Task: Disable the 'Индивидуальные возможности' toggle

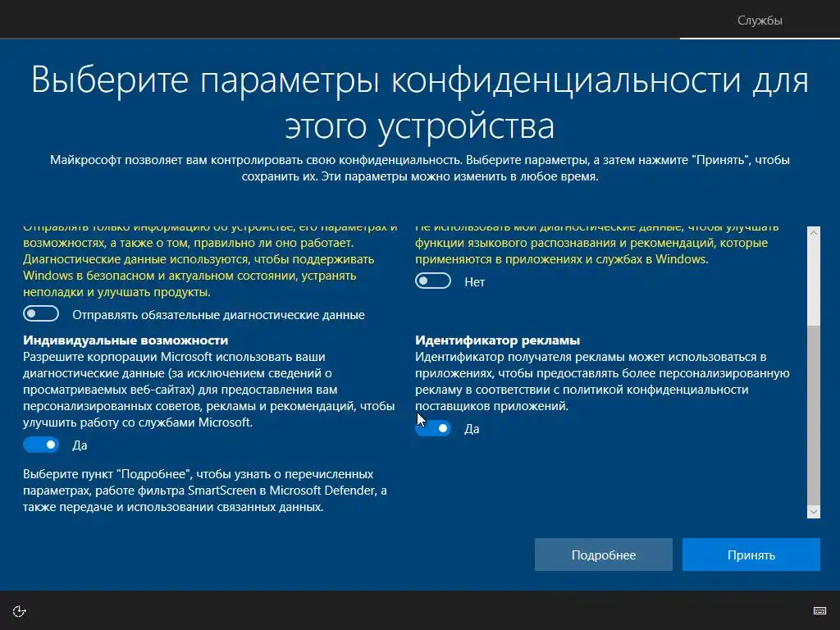Action: point(41,445)
